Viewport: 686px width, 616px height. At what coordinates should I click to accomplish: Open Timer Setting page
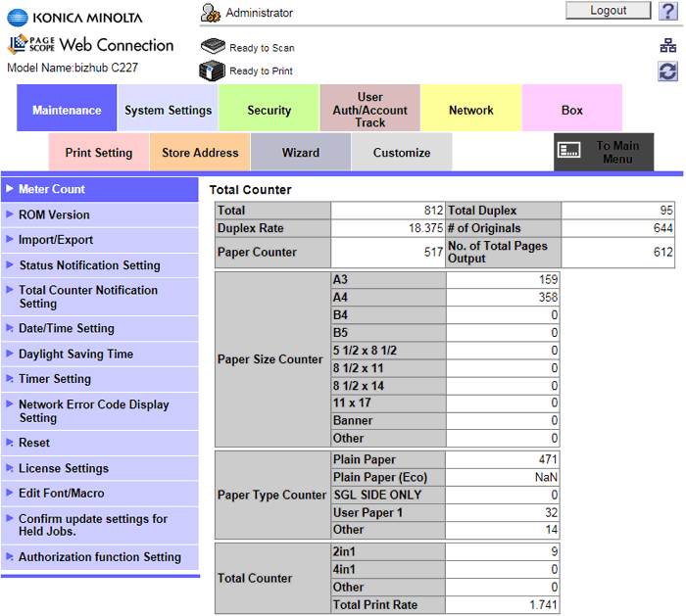click(100, 379)
